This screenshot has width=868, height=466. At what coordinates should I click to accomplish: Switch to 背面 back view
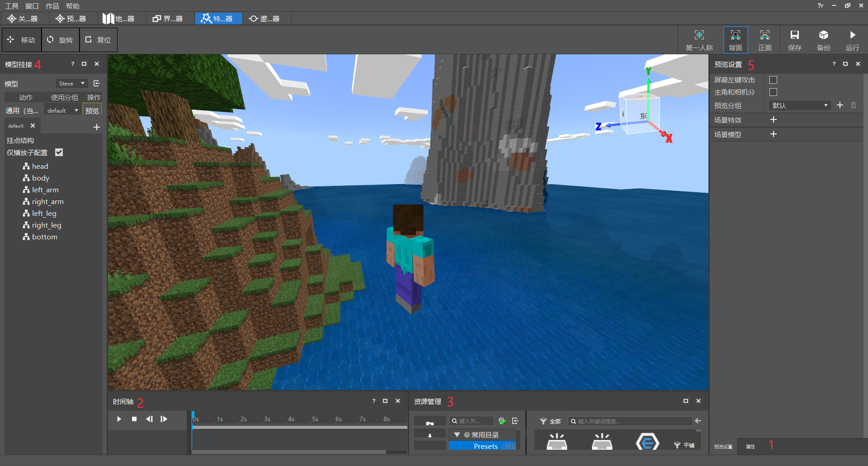[736, 40]
